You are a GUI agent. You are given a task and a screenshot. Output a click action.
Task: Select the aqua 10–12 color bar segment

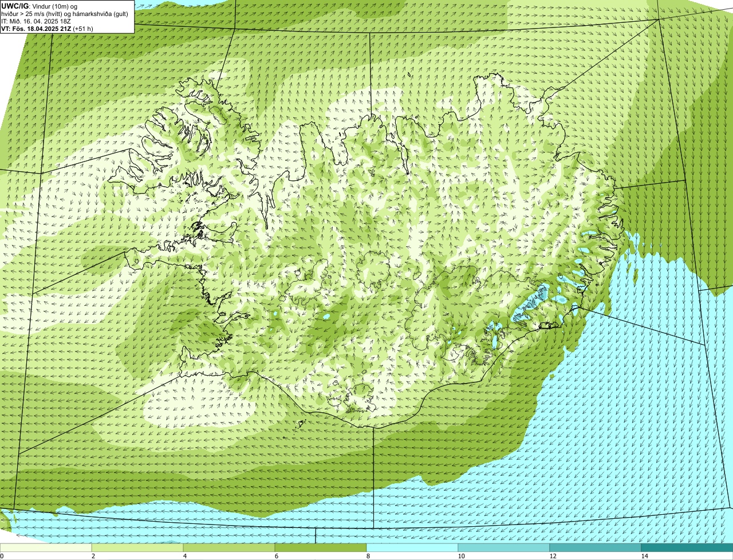pyautogui.click(x=504, y=548)
